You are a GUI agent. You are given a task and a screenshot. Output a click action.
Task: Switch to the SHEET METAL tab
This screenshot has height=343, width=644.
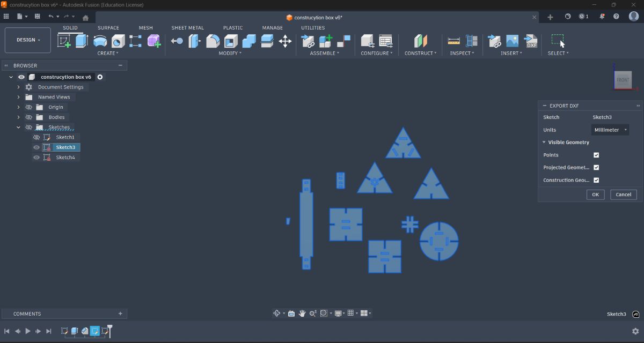tap(188, 27)
